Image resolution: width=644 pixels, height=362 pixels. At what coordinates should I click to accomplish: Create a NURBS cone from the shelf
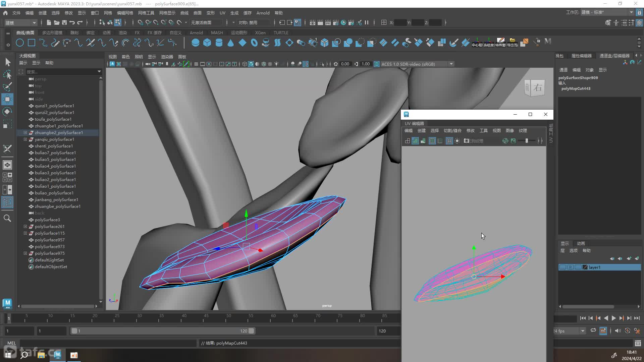(230, 43)
